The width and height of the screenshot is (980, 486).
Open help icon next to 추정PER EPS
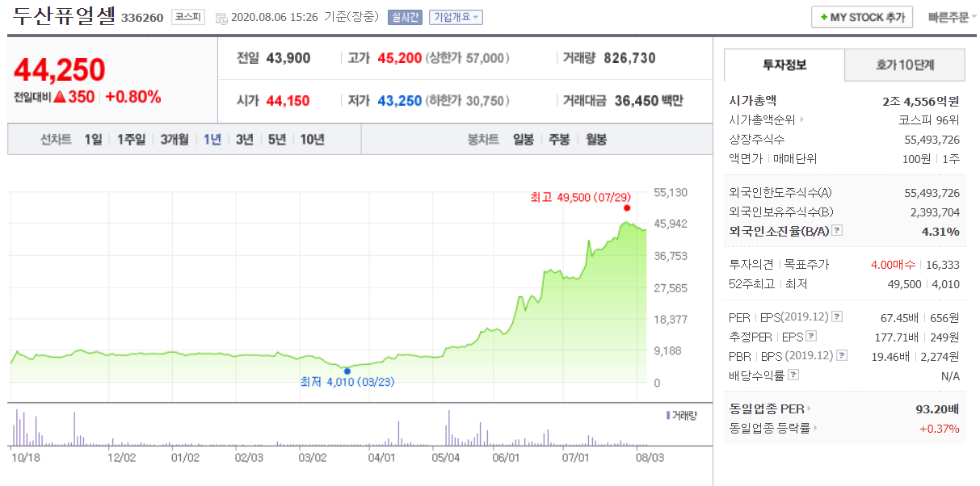(811, 336)
